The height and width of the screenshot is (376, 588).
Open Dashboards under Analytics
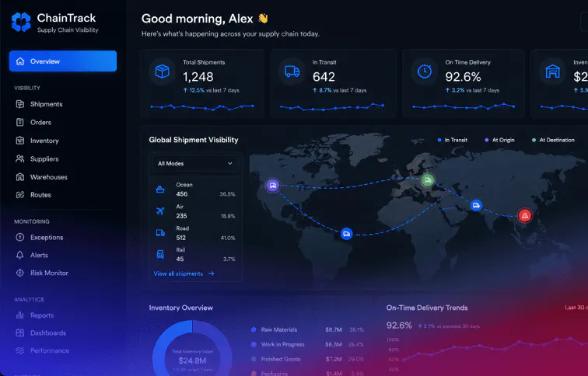coord(48,333)
